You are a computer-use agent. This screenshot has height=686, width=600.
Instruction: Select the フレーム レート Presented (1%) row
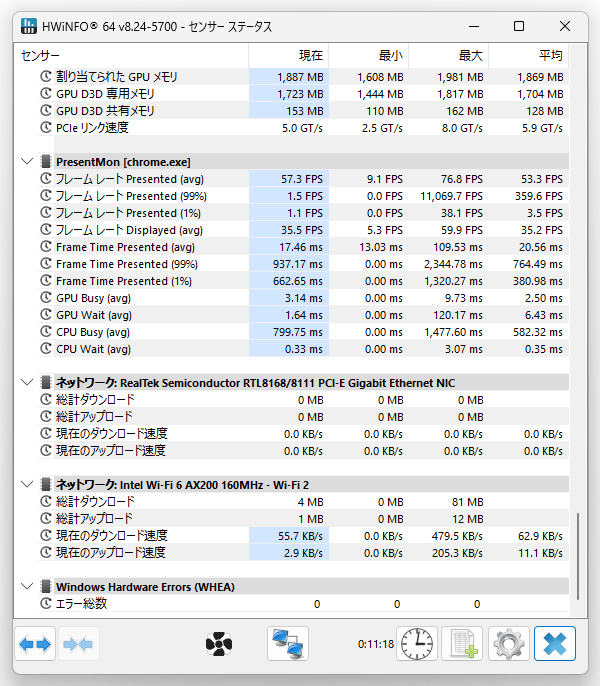[x=303, y=213]
